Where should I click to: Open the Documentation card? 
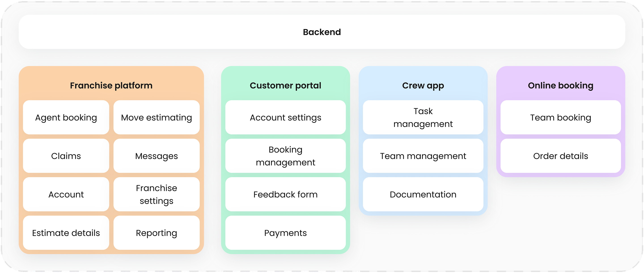(423, 194)
